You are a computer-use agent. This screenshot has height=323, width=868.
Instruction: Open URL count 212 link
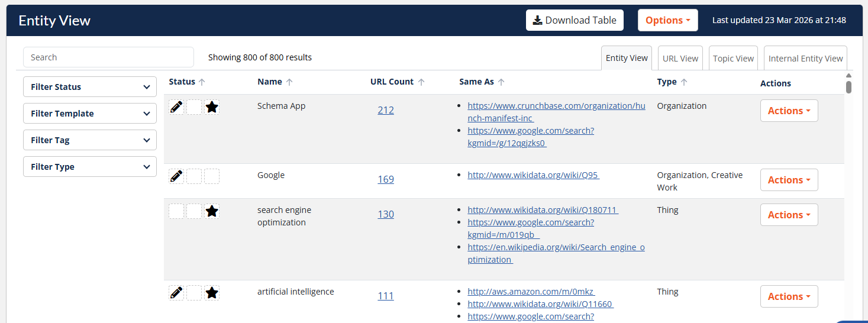tap(386, 110)
